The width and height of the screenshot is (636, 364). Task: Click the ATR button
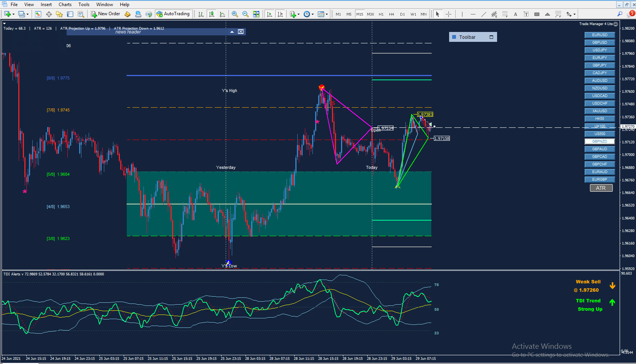point(601,188)
